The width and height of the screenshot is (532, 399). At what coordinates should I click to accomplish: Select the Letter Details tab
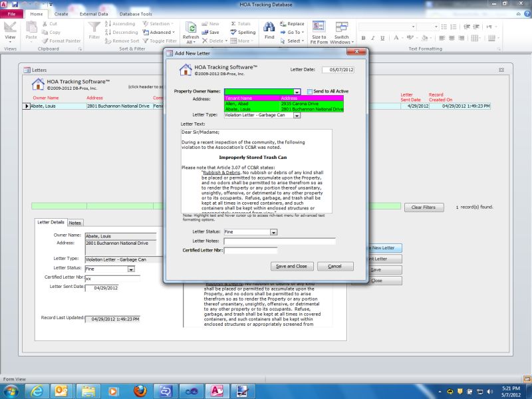click(x=51, y=222)
